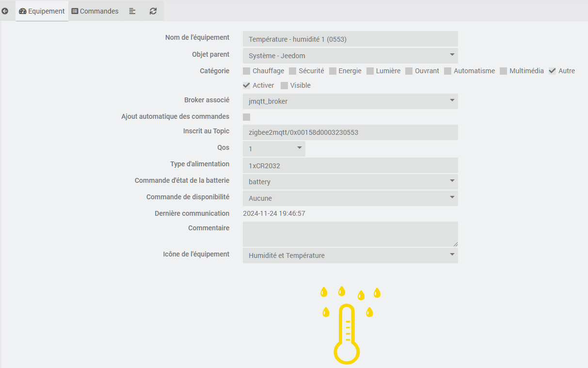Click the Icône de l'équipement label
588x368 pixels.
[196, 254]
